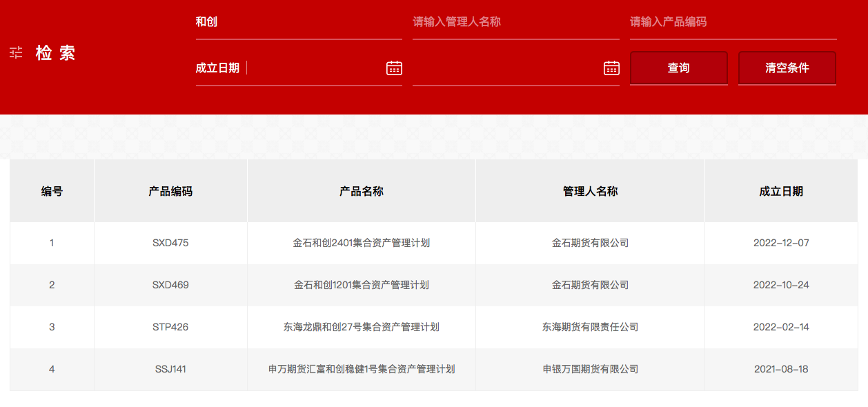Click manager 申银万国期货有限公司
The image size is (868, 407).
pyautogui.click(x=591, y=369)
